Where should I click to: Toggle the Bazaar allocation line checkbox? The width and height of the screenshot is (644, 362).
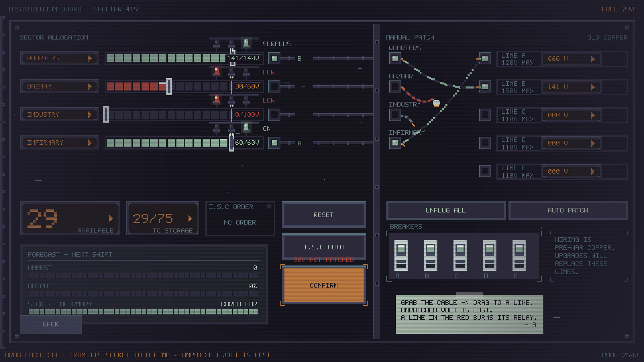pos(274,86)
